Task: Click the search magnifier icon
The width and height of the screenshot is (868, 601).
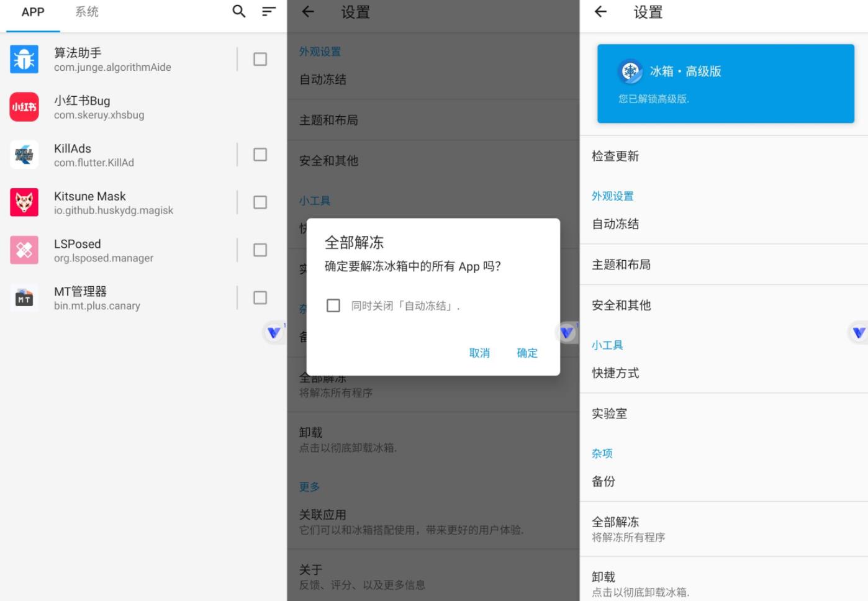Action: pyautogui.click(x=239, y=11)
